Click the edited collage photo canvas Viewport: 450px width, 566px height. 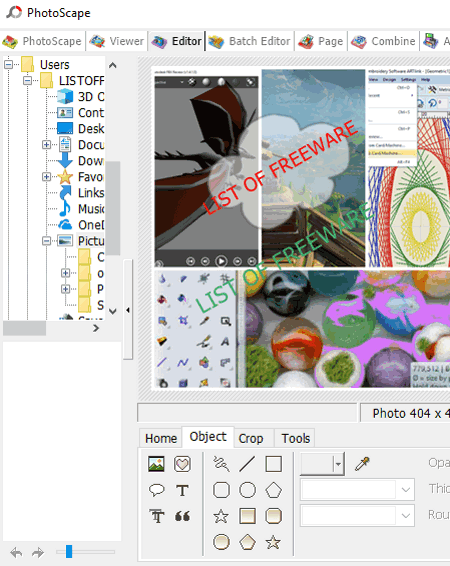pos(301,227)
